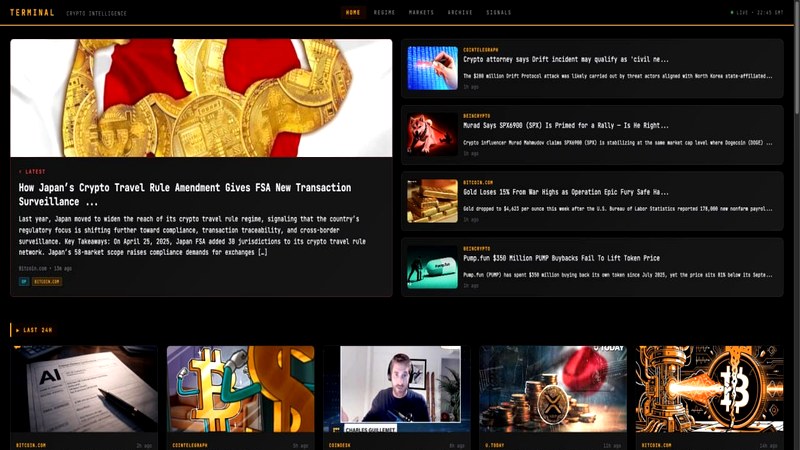Screen dimensions: 800x450
Task: Open the Drift incident crypto attorney article
Action: point(565,59)
